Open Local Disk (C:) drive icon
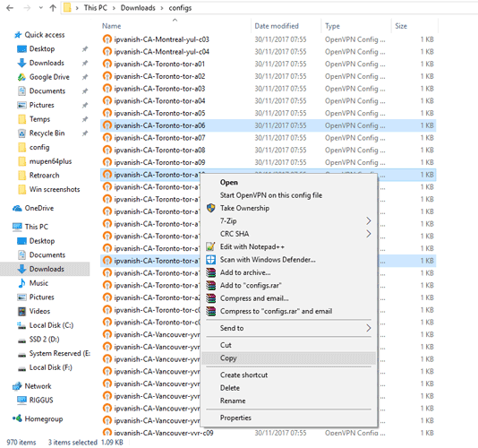The height and width of the screenshot is (448, 478). pyautogui.click(x=21, y=325)
